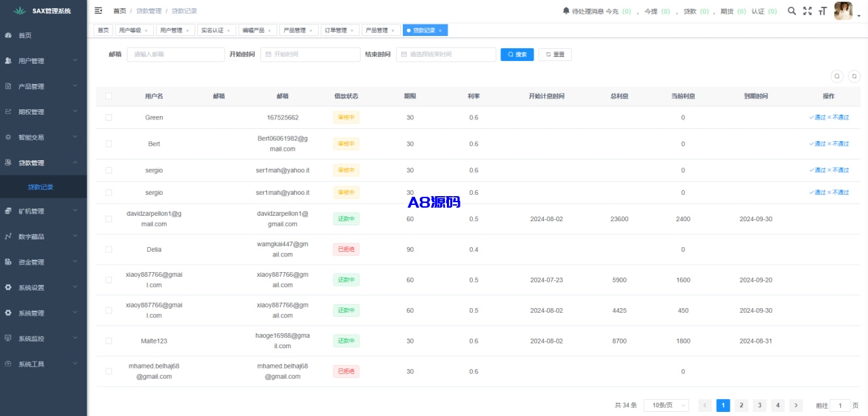The width and height of the screenshot is (868, 416).
Task: Click the 重置 reset button
Action: coord(555,54)
